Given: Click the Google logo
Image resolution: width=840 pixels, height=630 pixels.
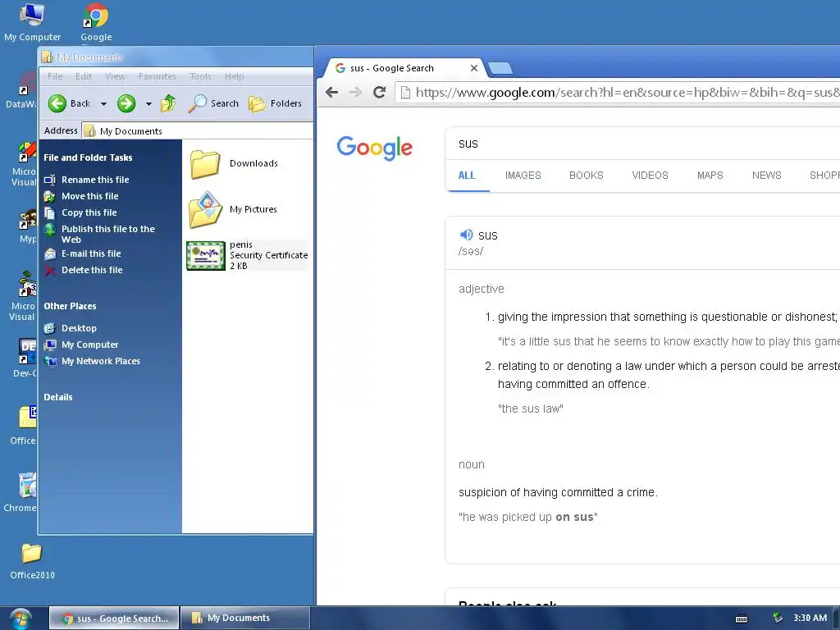Looking at the screenshot, I should (x=374, y=148).
